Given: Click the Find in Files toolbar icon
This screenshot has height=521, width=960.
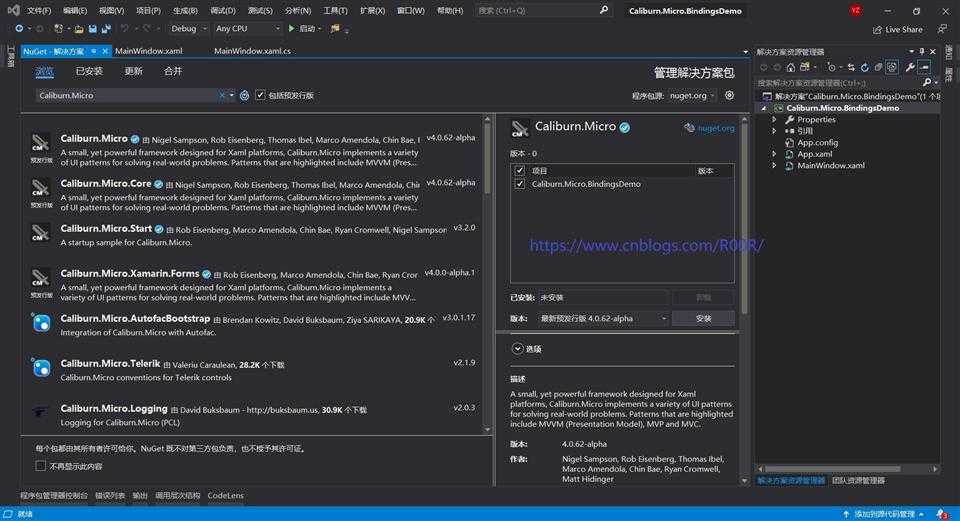Looking at the screenshot, I should [x=335, y=29].
